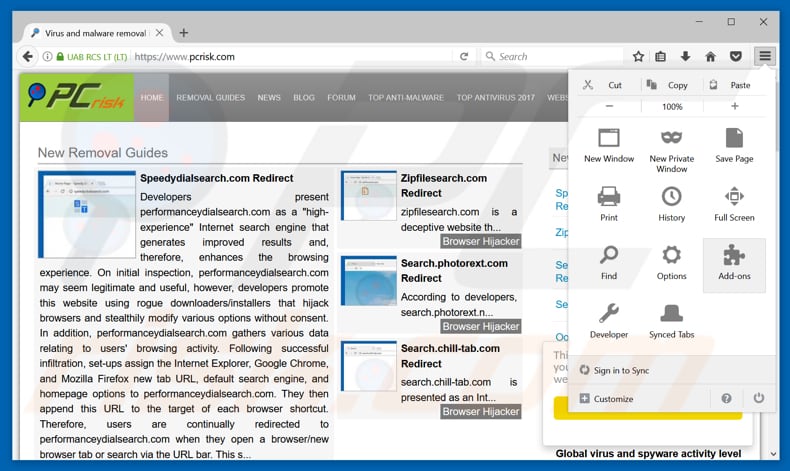
Task: Go to the Home page icon
Action: 710,56
